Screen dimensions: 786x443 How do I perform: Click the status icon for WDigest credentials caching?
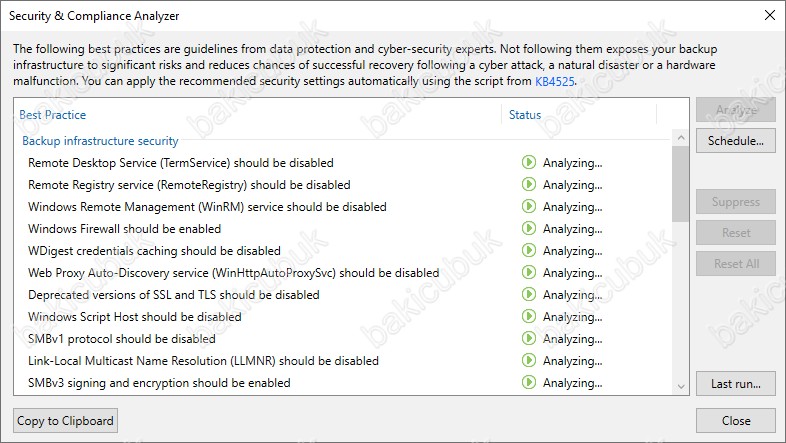tap(529, 251)
